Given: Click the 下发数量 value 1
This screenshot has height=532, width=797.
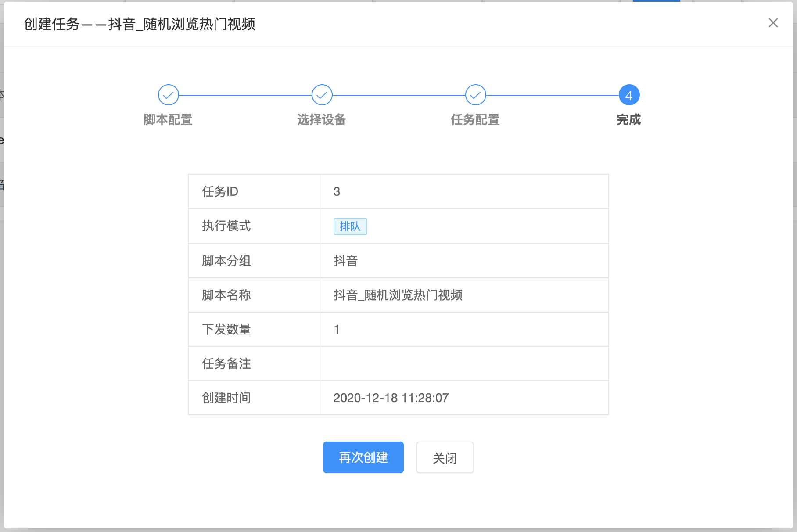Looking at the screenshot, I should [337, 329].
